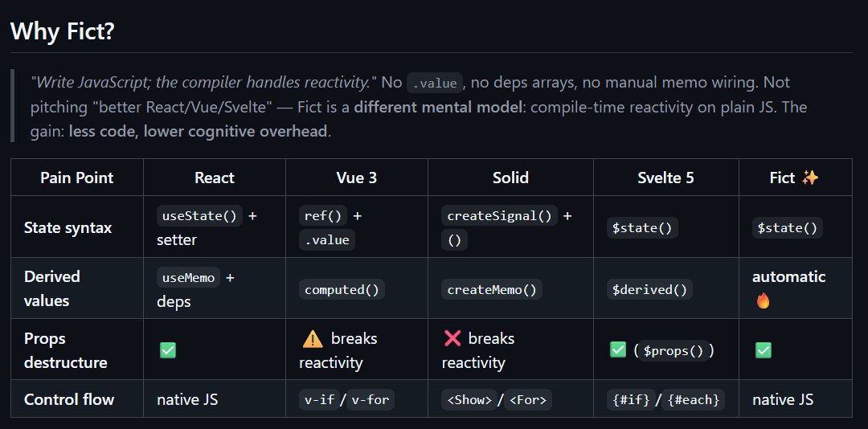
Task: Click the 'Vue 3' column header
Action: tap(357, 178)
